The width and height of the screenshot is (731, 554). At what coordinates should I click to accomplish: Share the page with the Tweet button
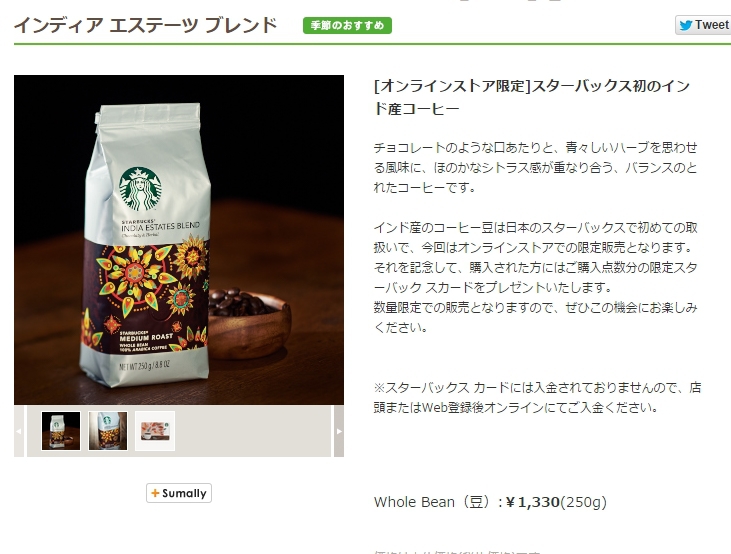703,25
